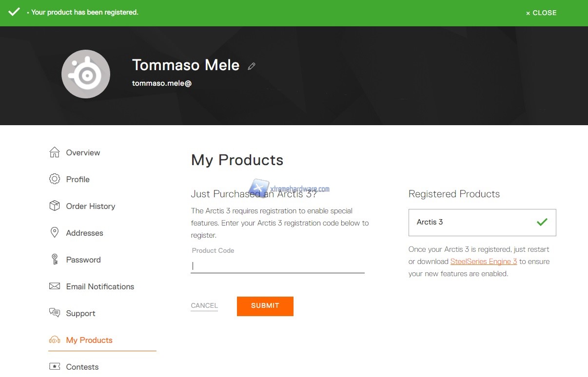Close the green registration banner
Viewport: 588px width, 377px height.
coord(541,13)
